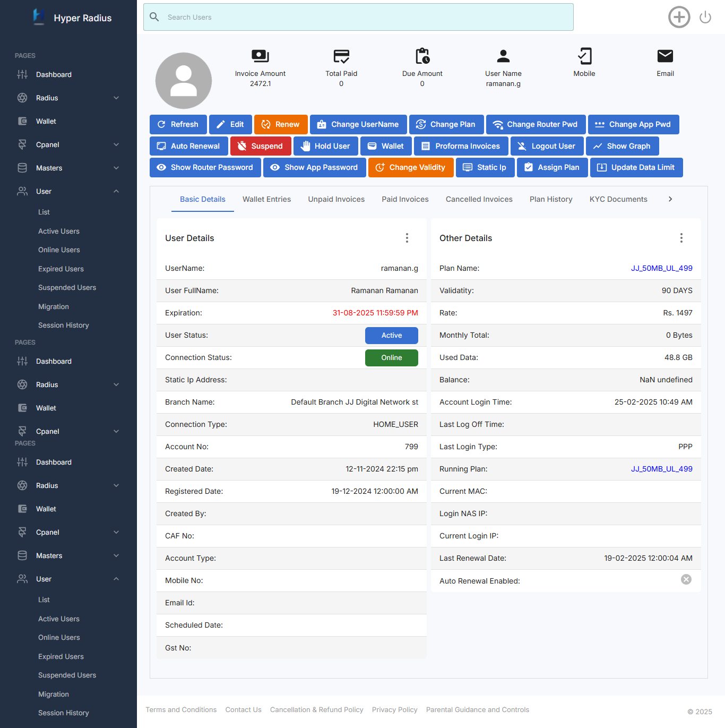Open Cancellation & Refund Policy link
725x728 pixels.
coord(317,710)
